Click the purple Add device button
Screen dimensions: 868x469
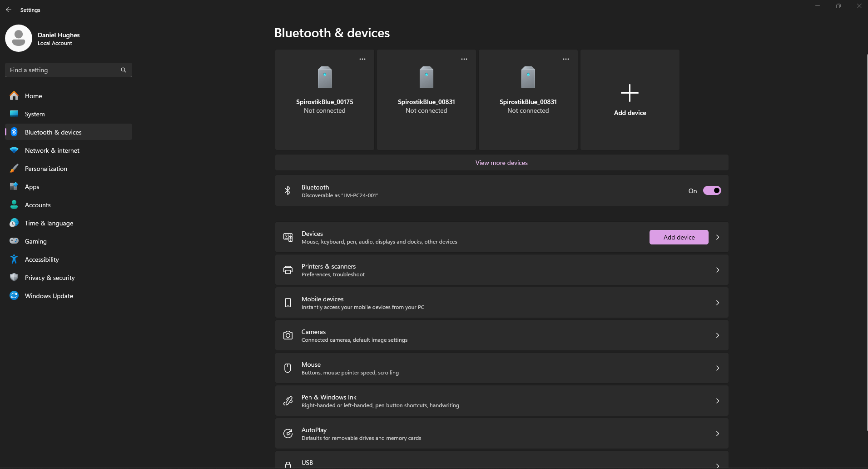pyautogui.click(x=679, y=237)
